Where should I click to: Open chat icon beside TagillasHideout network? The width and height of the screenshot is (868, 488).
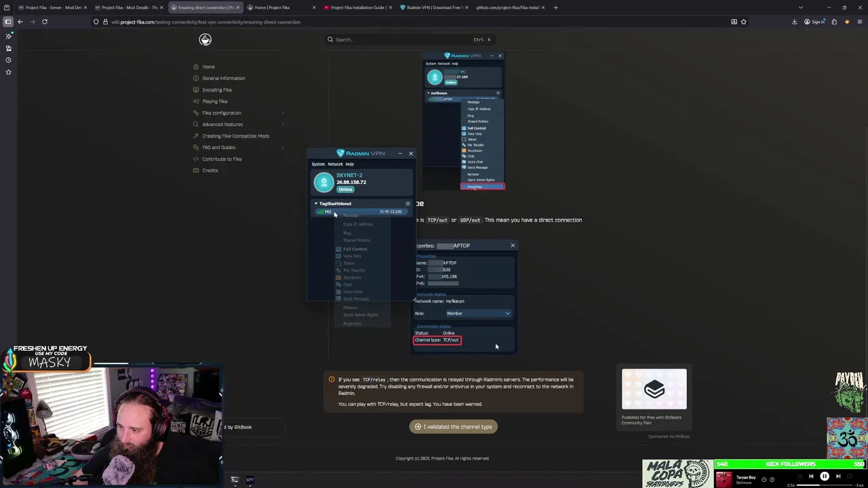pyautogui.click(x=408, y=203)
